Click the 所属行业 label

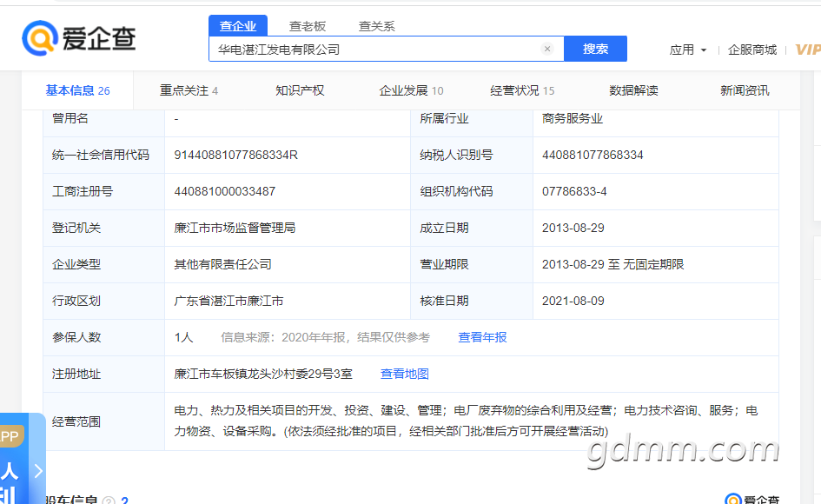pos(444,118)
